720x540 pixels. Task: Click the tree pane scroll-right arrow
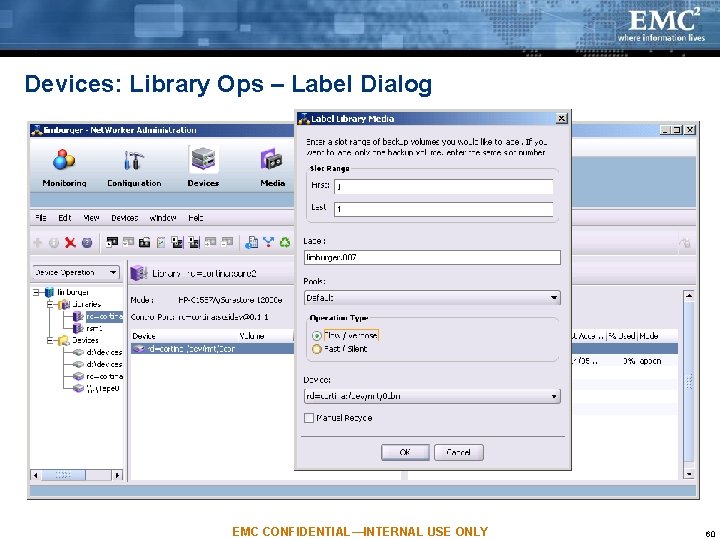click(x=118, y=475)
